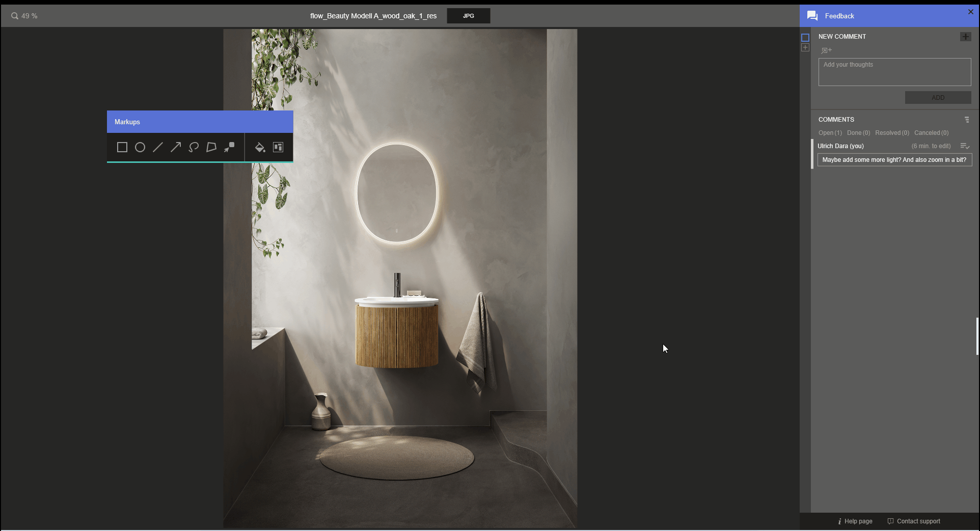Select the arrow markup tool
Viewport: 980px width, 531px height.
coord(176,147)
